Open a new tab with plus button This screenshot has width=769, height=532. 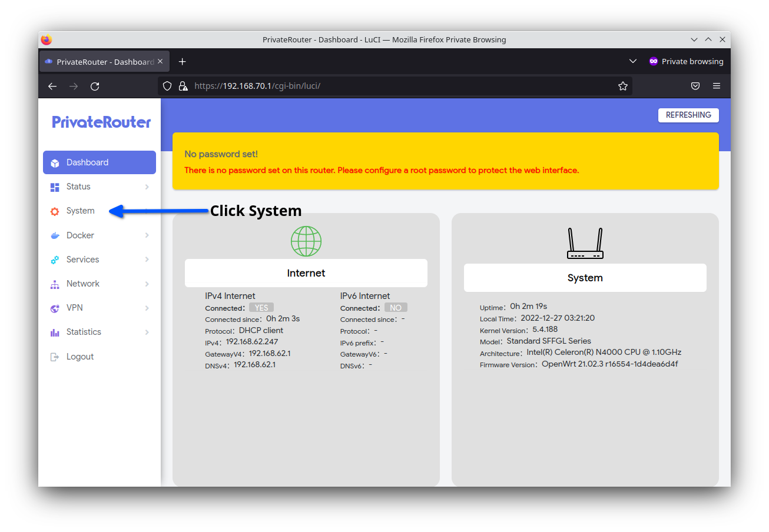click(x=182, y=61)
